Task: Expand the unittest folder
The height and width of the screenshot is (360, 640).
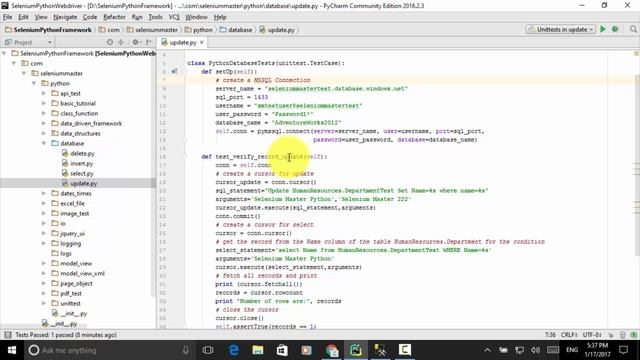Action: [x=44, y=303]
